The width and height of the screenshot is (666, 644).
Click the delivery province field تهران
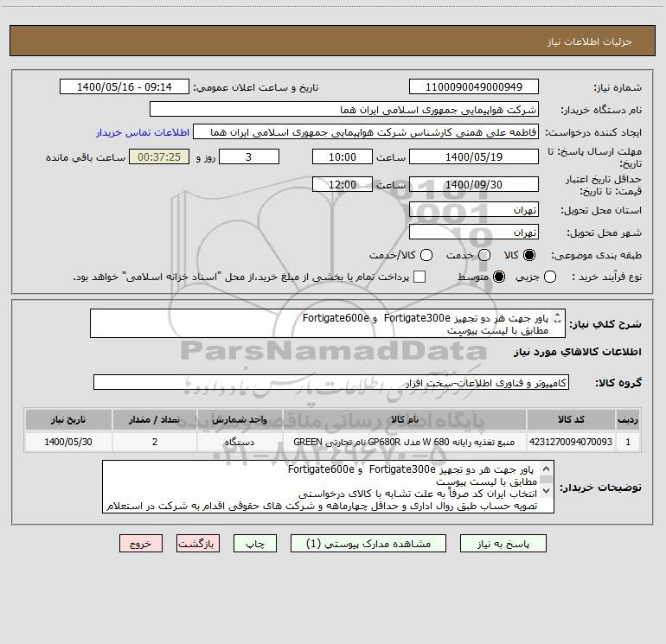point(474,210)
